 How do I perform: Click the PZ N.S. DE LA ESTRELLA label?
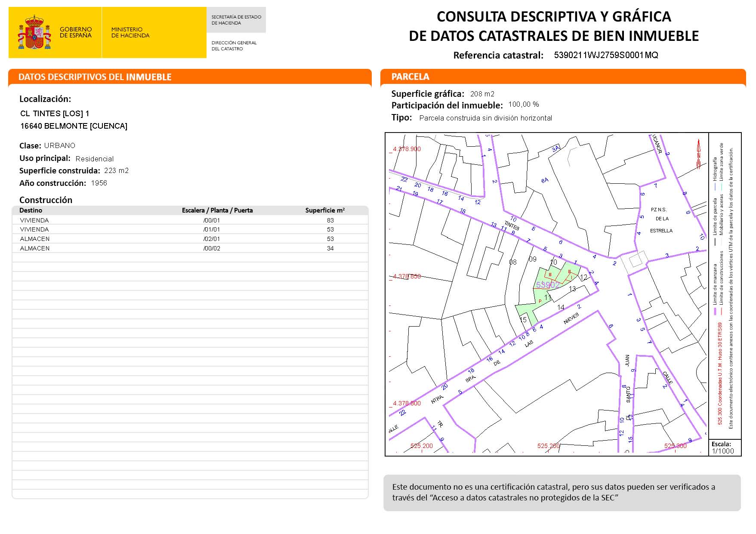[x=661, y=220]
